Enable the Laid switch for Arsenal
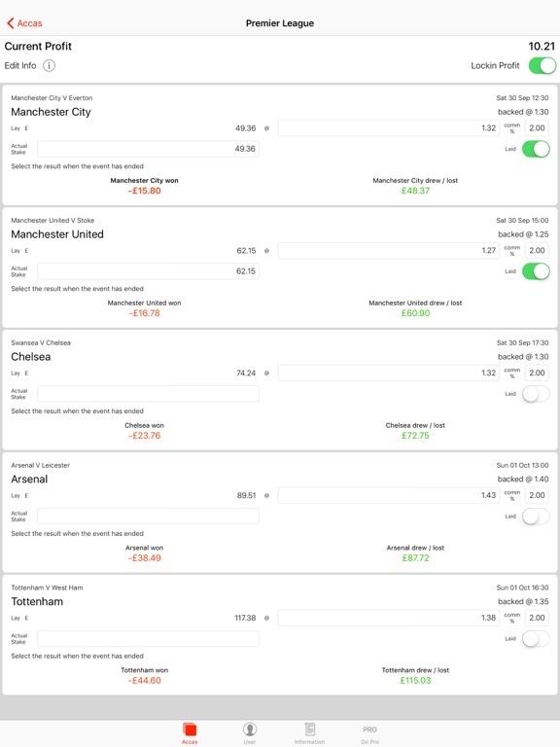560x747 pixels. 536,516
